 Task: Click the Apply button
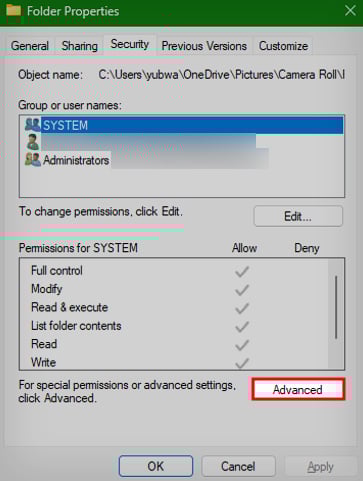tap(320, 466)
